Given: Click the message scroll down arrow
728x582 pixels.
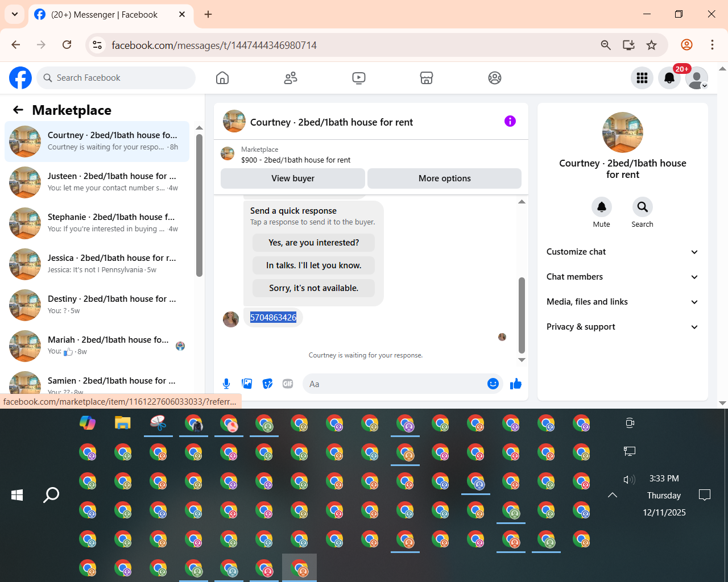Looking at the screenshot, I should pos(522,360).
